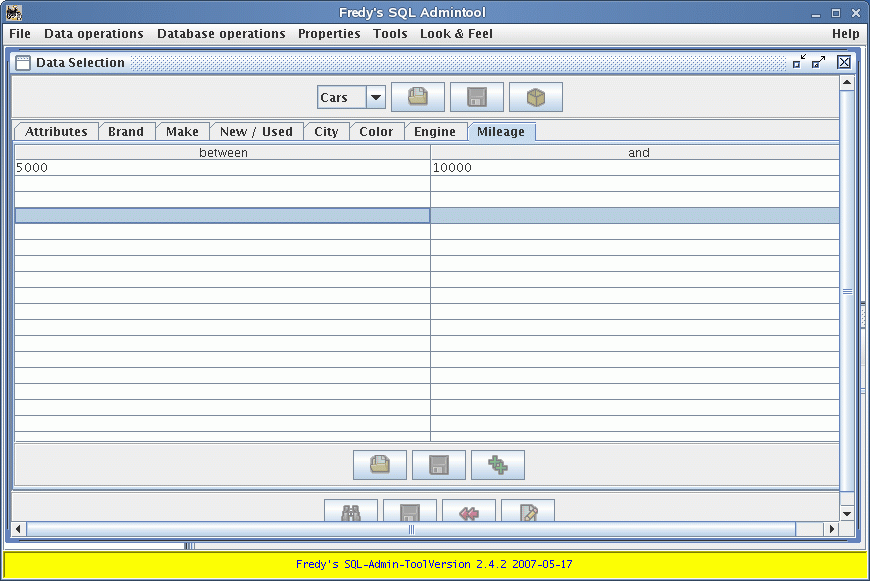Open the Color tab
Screen dimensions: 870x581
pyautogui.click(x=376, y=132)
